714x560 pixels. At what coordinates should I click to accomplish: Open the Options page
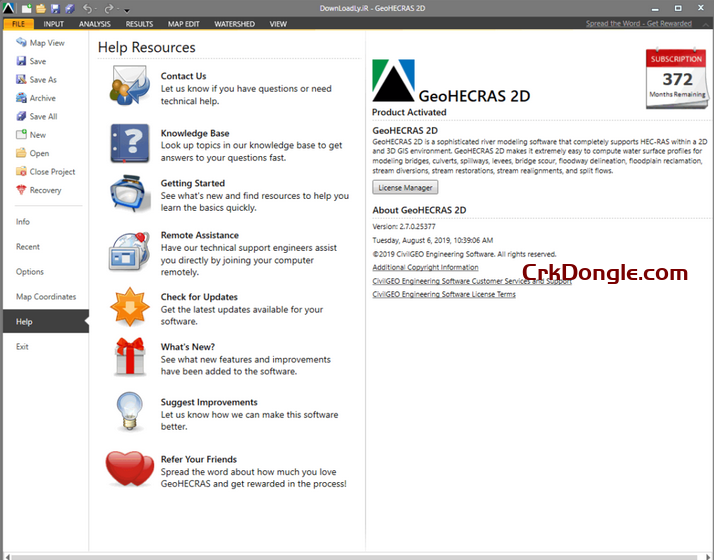pyautogui.click(x=30, y=272)
